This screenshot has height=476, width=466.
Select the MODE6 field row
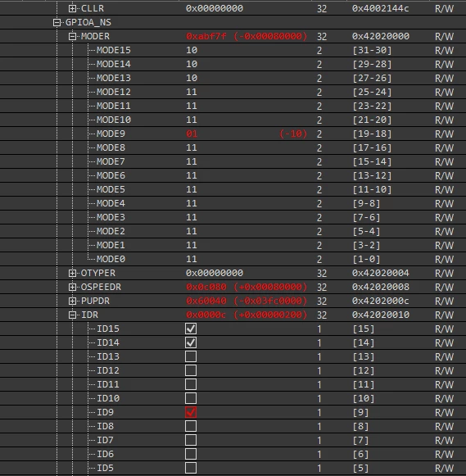click(x=233, y=176)
